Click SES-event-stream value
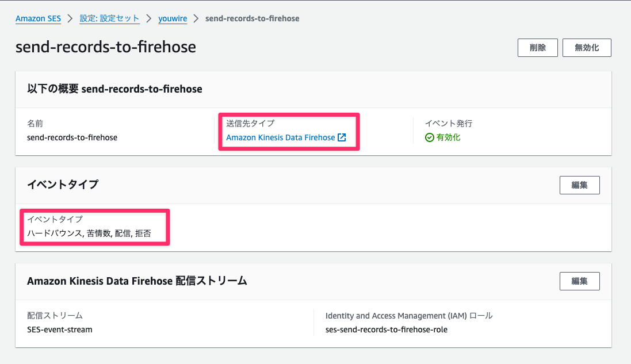Viewport: 631px width, 364px height. click(x=60, y=330)
